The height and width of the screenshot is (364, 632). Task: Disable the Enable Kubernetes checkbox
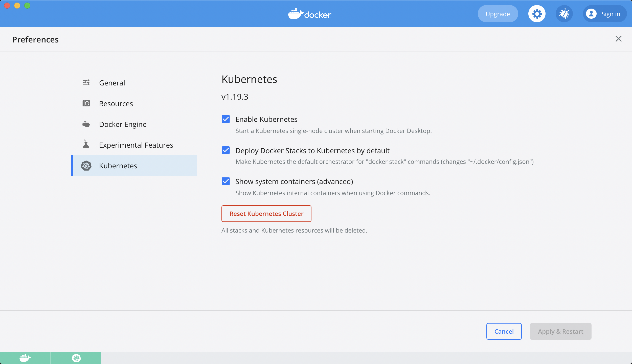pyautogui.click(x=226, y=119)
